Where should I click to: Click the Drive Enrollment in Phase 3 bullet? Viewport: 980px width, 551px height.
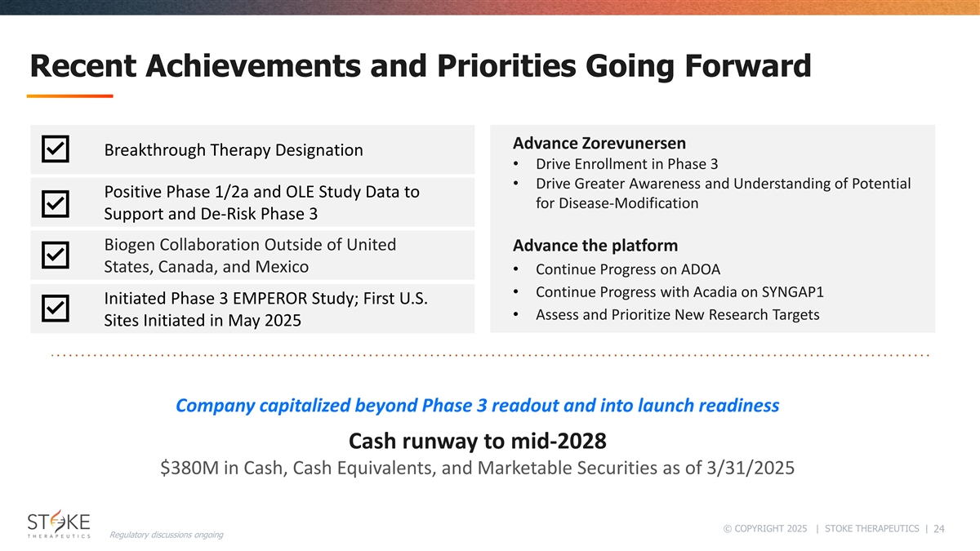(626, 163)
